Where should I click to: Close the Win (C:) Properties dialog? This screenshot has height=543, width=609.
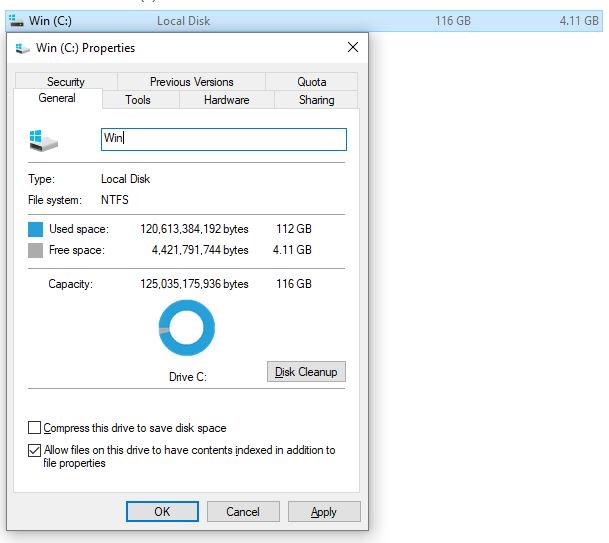point(353,47)
